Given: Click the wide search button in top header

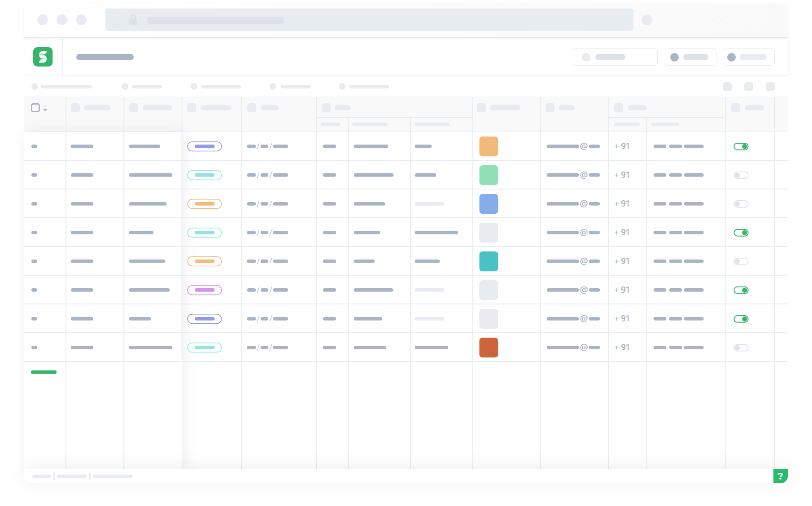Looking at the screenshot, I should tap(615, 57).
